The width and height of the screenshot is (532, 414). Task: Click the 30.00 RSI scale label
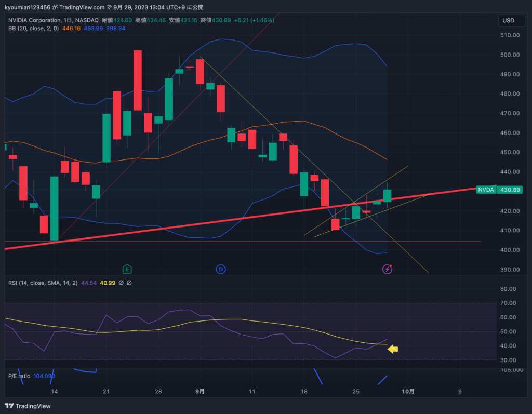click(508, 360)
